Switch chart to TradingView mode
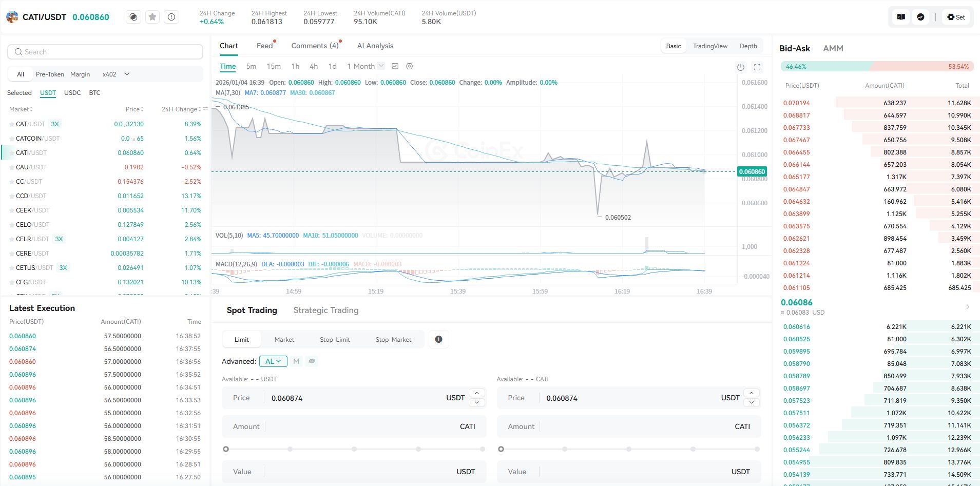The image size is (980, 486). 709,46
